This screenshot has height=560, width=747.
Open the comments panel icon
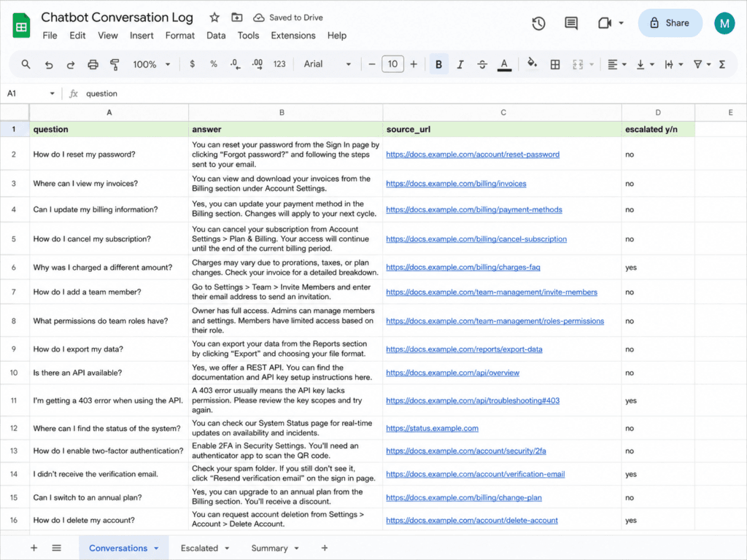click(x=570, y=23)
